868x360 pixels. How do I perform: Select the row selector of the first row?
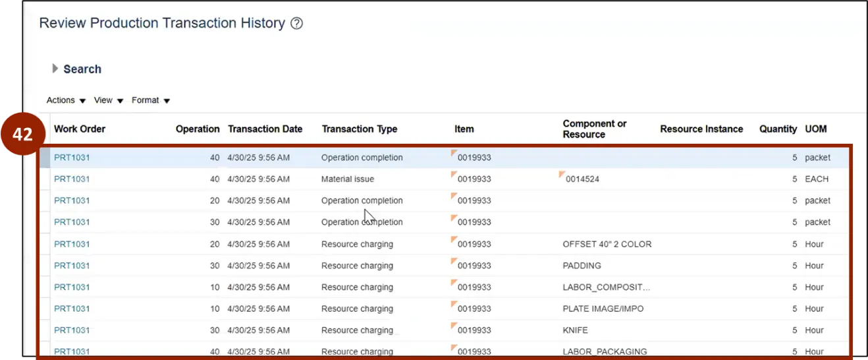point(44,158)
